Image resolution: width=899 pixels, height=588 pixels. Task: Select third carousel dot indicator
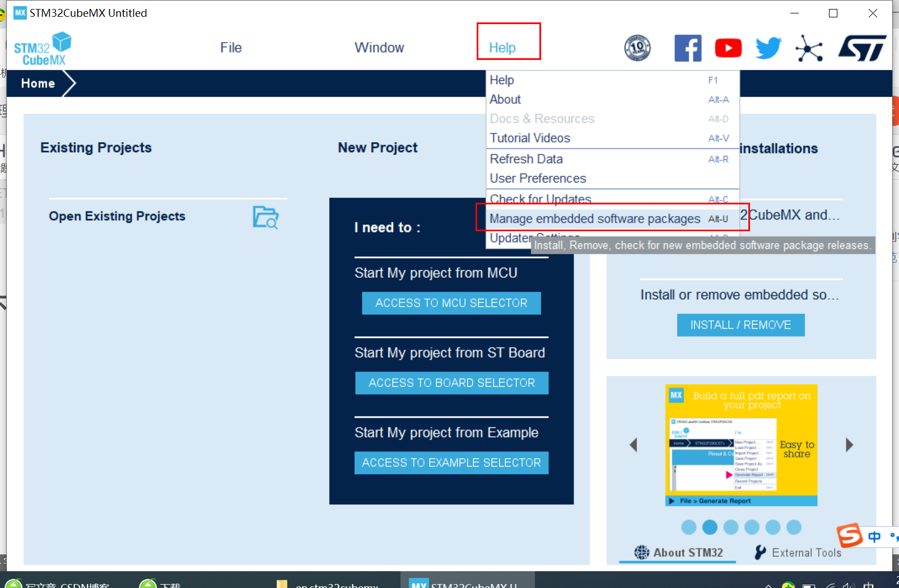point(731,527)
